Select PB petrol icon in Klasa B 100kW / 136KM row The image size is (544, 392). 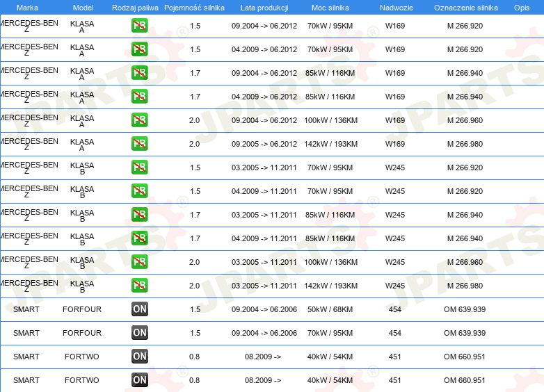(140, 262)
